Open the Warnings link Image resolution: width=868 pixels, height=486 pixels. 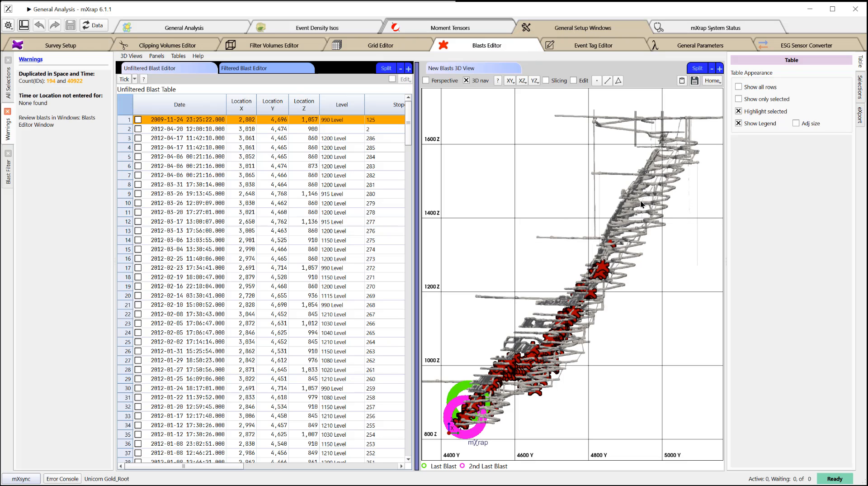pos(31,59)
